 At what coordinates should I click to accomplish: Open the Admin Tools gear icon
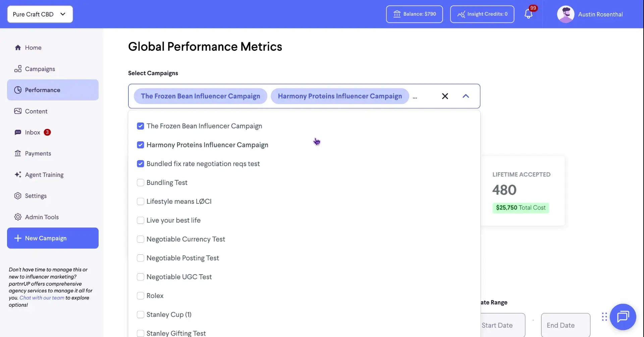(x=18, y=217)
